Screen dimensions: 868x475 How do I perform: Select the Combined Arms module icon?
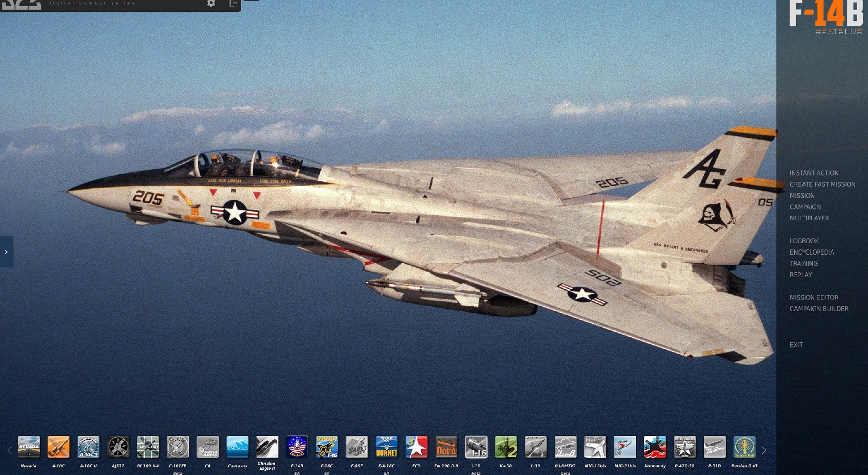(x=208, y=447)
